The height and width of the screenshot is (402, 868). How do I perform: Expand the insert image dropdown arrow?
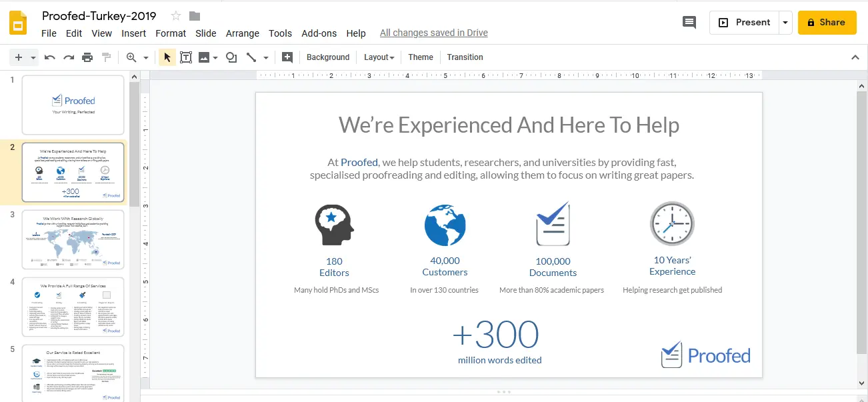point(215,58)
